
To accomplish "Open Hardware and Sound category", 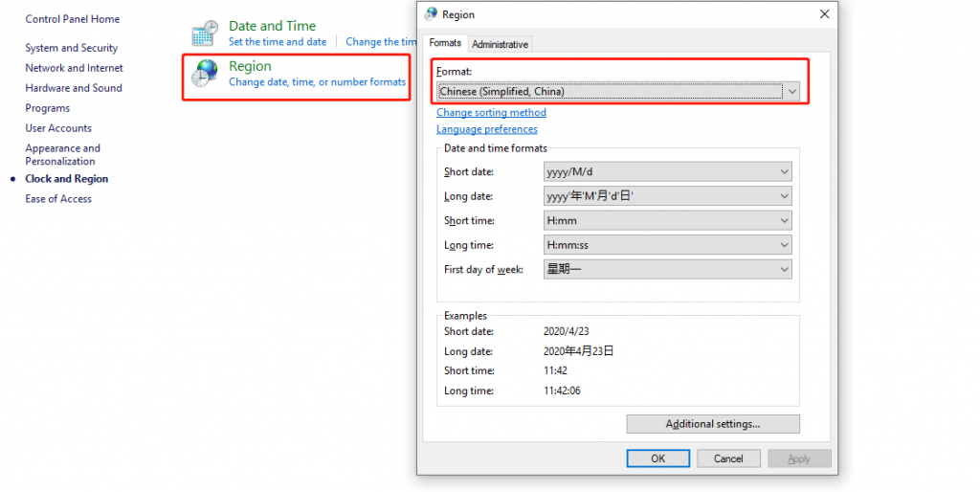I will click(73, 87).
